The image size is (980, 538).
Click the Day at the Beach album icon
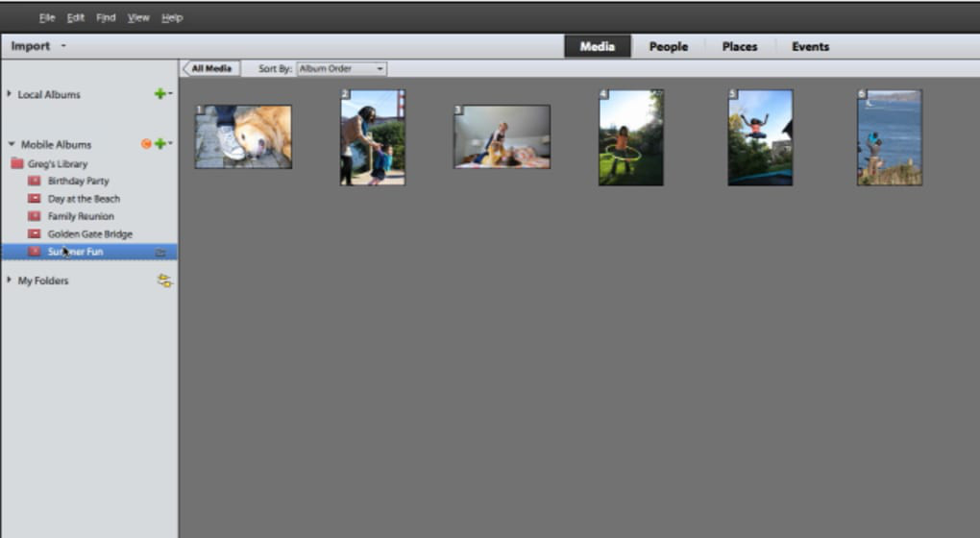tap(35, 199)
